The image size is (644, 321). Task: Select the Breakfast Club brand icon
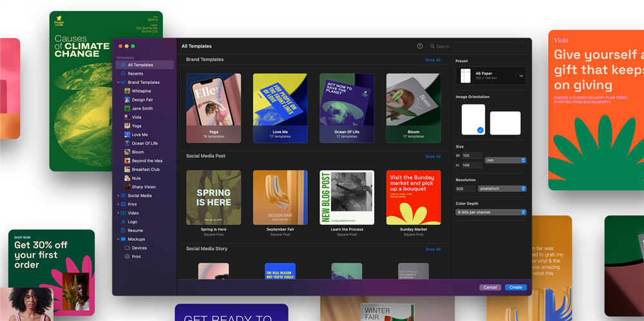click(x=128, y=170)
